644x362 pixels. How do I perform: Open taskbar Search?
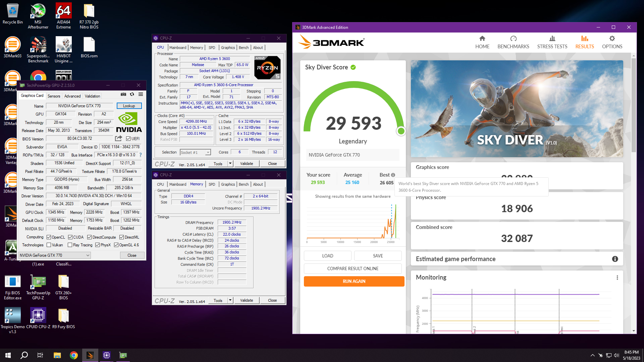pyautogui.click(x=24, y=355)
